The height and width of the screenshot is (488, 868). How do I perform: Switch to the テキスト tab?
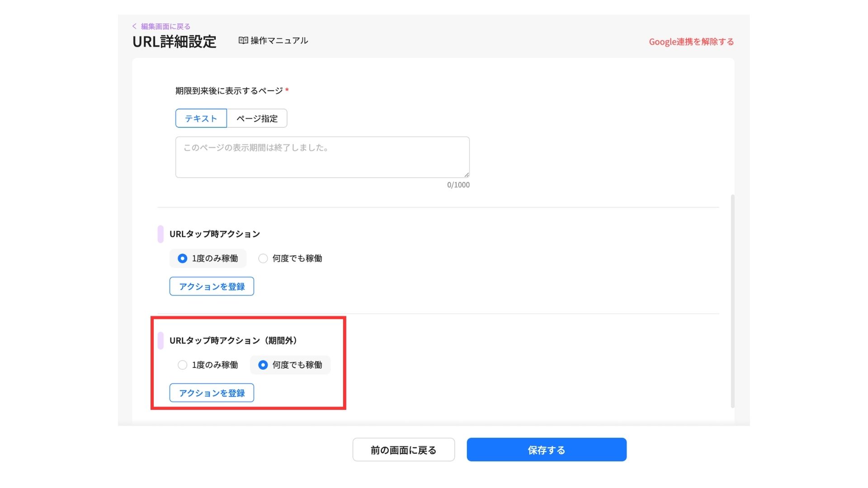coord(201,118)
